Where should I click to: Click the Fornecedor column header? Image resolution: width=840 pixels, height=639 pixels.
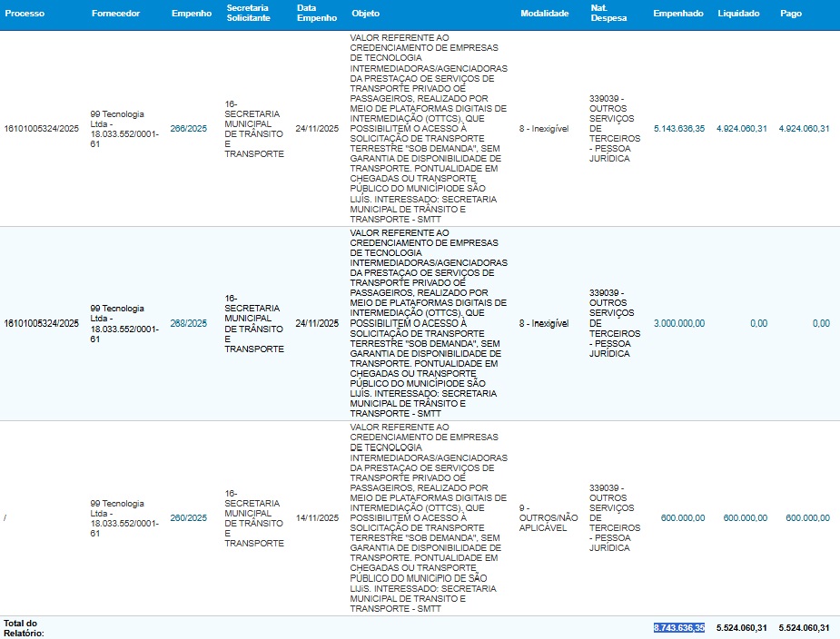(x=114, y=14)
